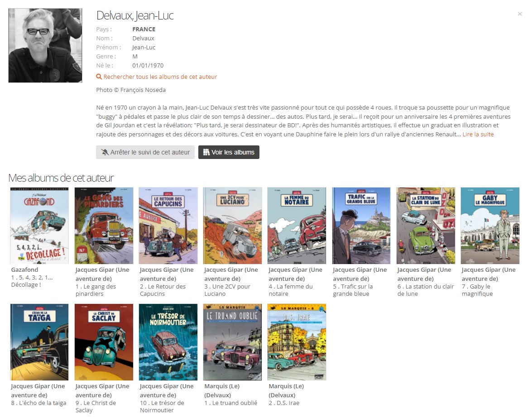Open Le Retour des Capucins cover

tap(168, 226)
